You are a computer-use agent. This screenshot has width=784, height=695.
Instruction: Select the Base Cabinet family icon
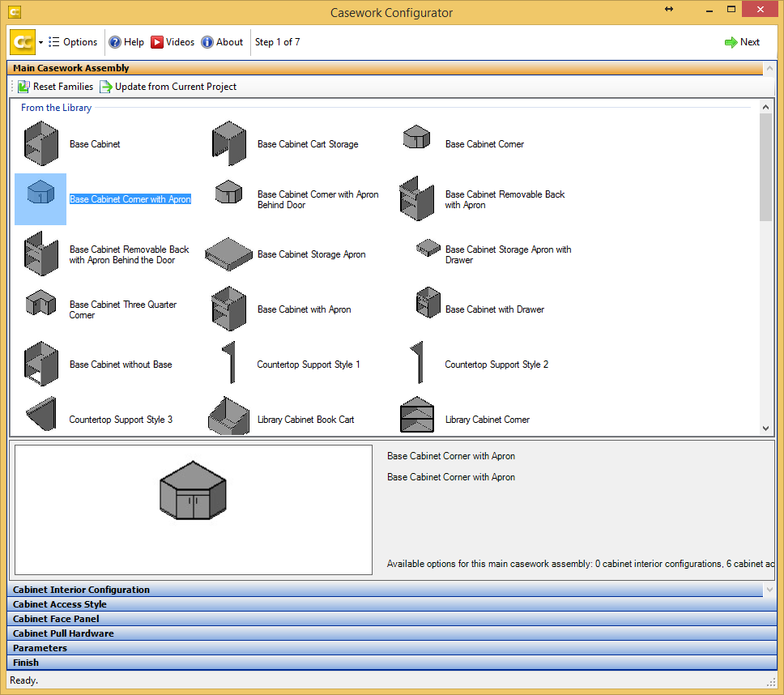pyautogui.click(x=40, y=143)
